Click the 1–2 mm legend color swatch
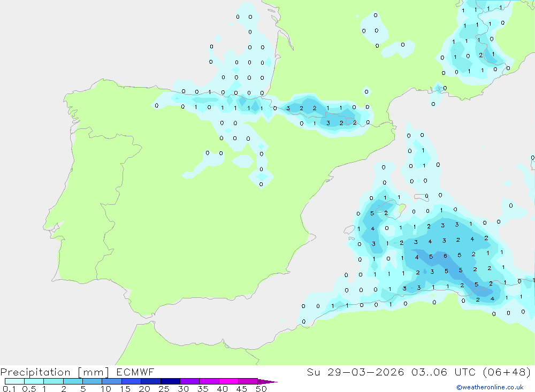 tap(53, 381)
